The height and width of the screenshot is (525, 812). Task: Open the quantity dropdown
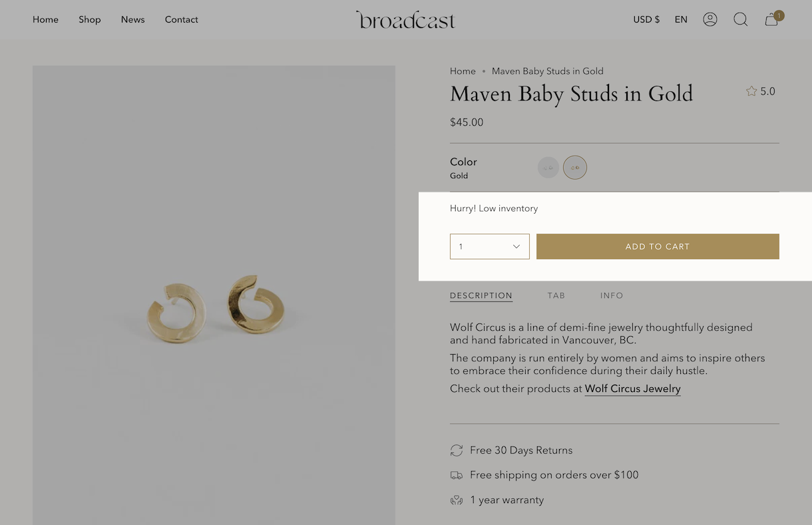490,246
